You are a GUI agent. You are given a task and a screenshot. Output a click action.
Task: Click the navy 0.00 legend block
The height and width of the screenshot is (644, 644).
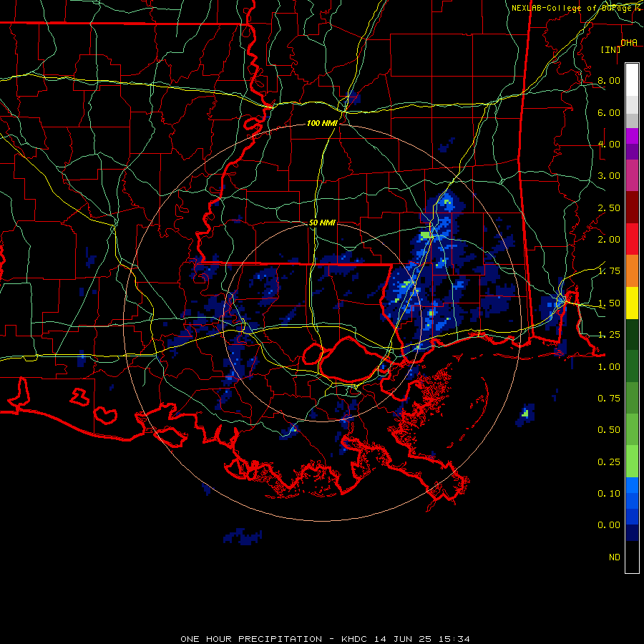632,532
